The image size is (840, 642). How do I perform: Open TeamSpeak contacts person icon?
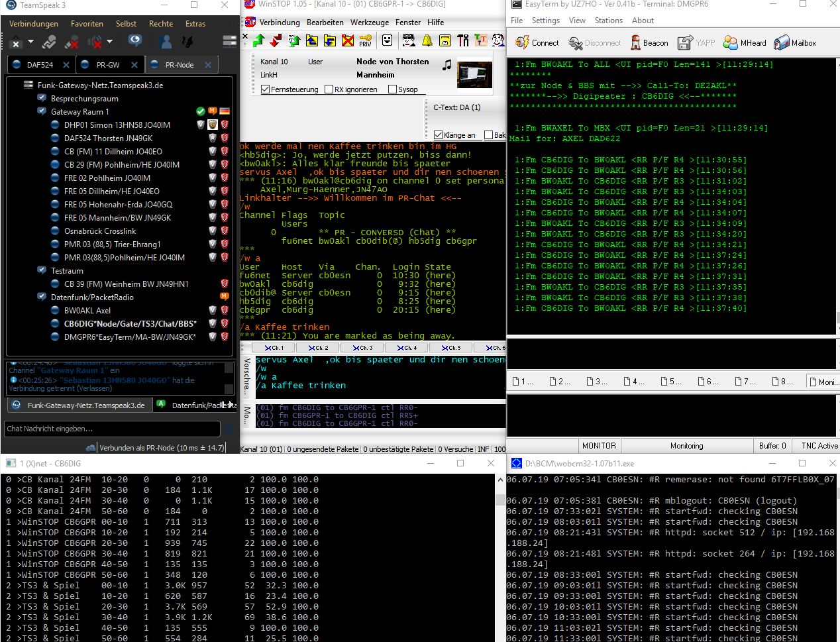[166, 42]
